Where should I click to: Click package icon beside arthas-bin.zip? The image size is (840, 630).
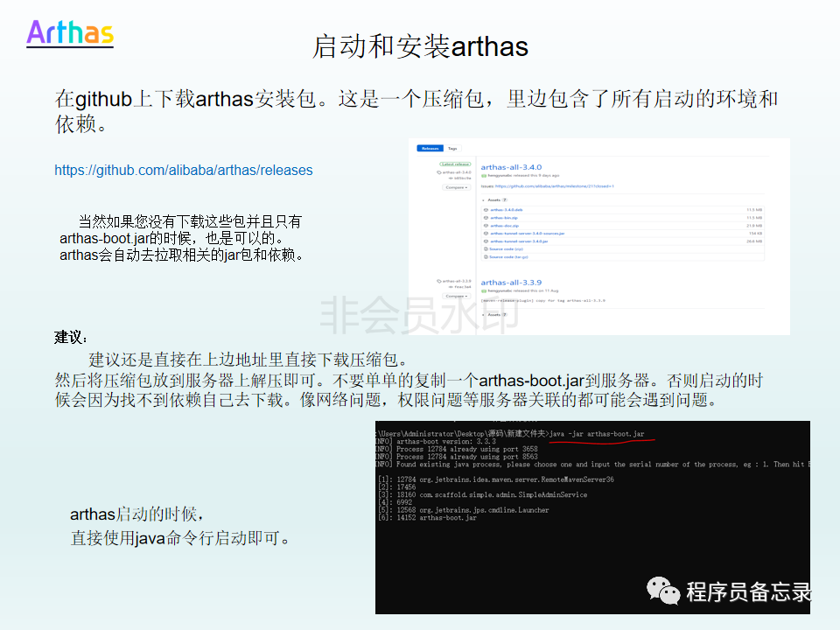tap(486, 218)
